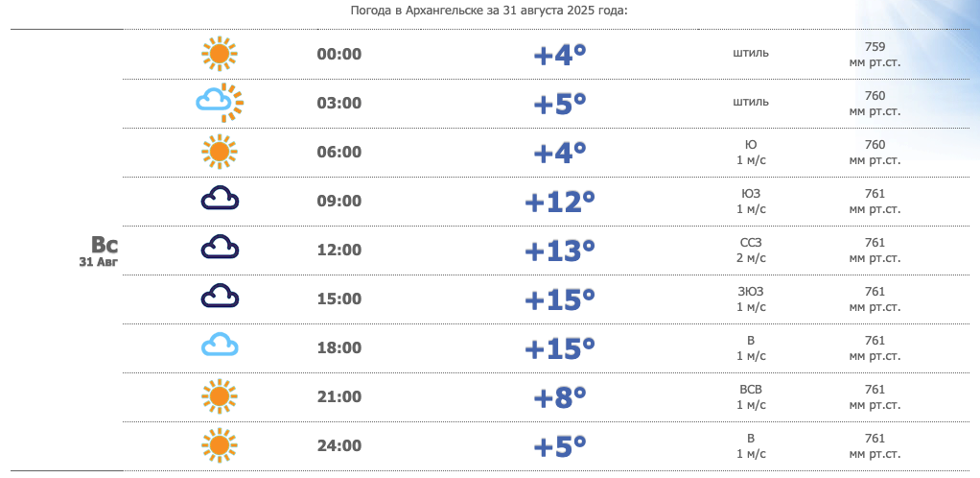Click the light blue cloud at 18:00
This screenshot has width=980, height=478.
[x=219, y=347]
